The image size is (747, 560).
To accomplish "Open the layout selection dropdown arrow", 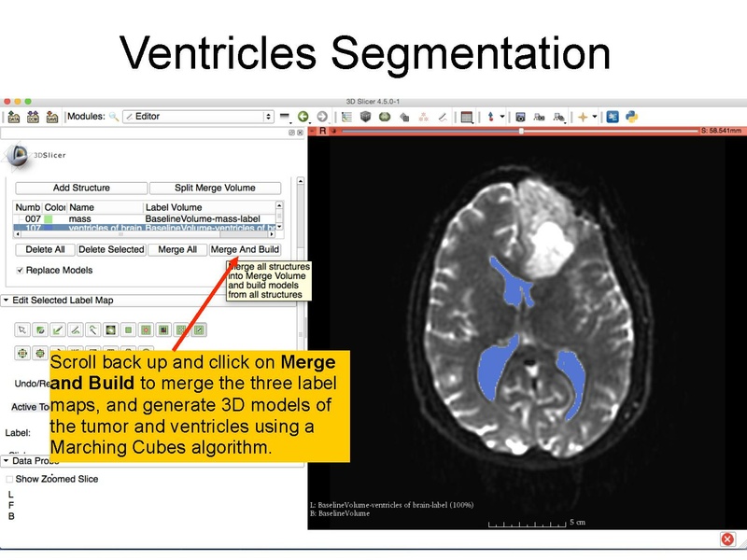I will pyautogui.click(x=472, y=122).
